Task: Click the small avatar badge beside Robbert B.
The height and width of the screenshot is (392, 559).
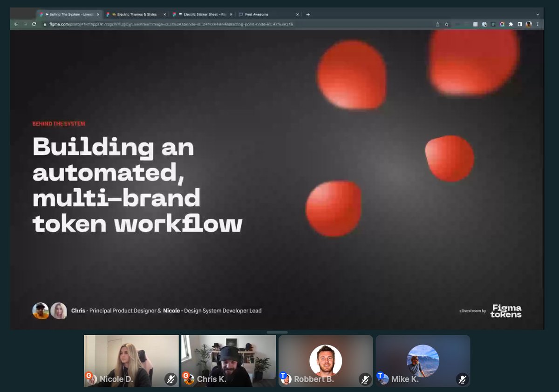Action: [285, 378]
